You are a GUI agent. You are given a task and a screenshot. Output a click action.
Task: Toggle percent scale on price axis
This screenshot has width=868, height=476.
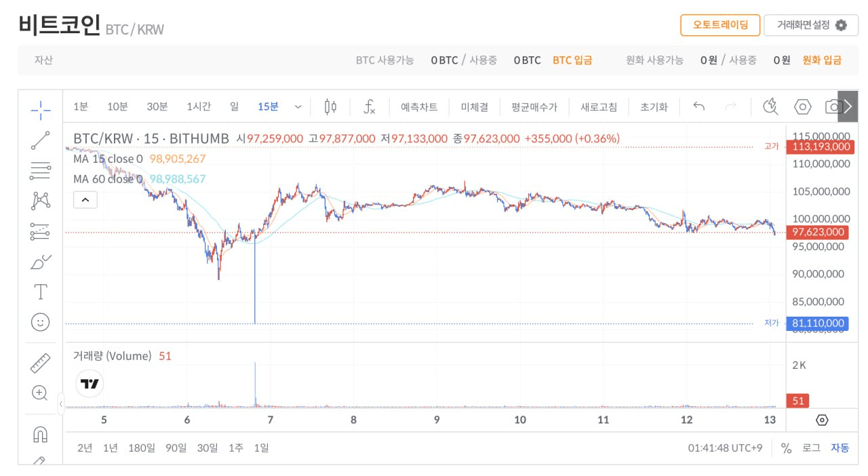786,448
